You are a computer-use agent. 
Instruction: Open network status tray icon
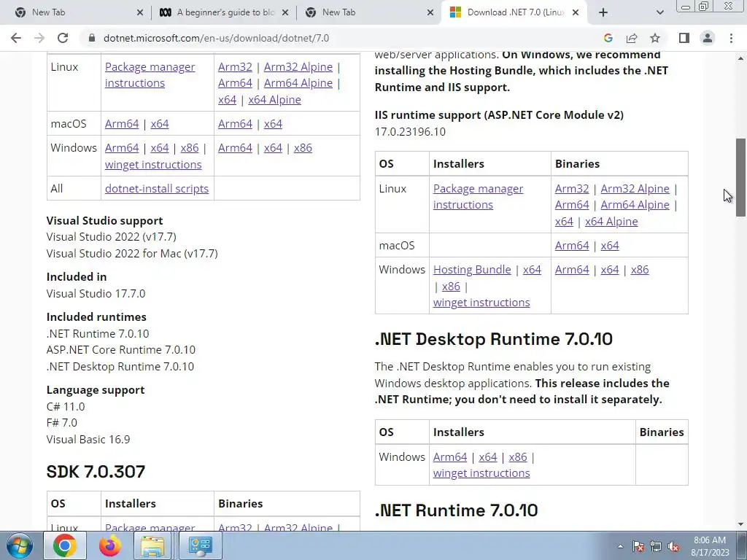[656, 546]
